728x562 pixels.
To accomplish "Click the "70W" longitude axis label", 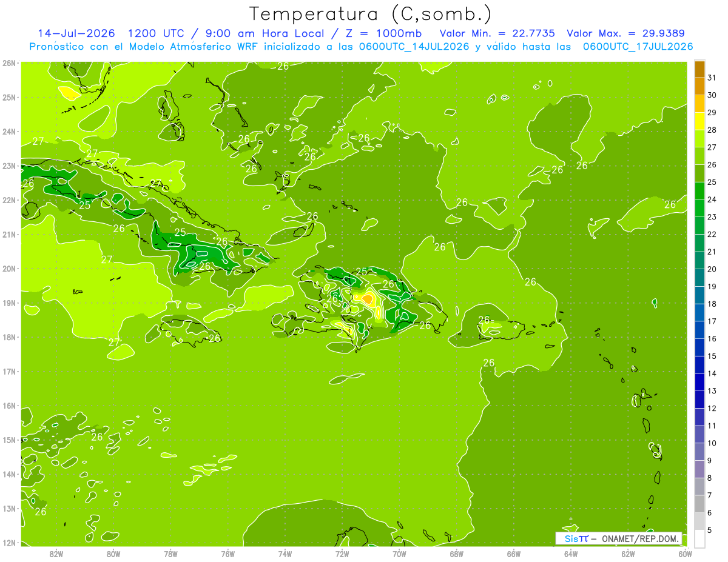I will pyautogui.click(x=399, y=554).
